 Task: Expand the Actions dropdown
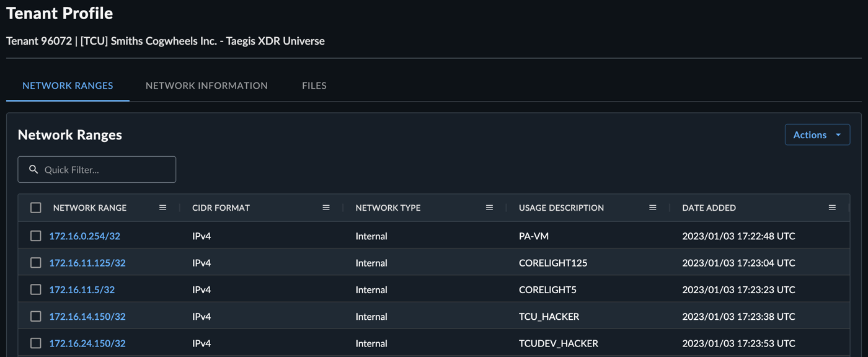[817, 134]
